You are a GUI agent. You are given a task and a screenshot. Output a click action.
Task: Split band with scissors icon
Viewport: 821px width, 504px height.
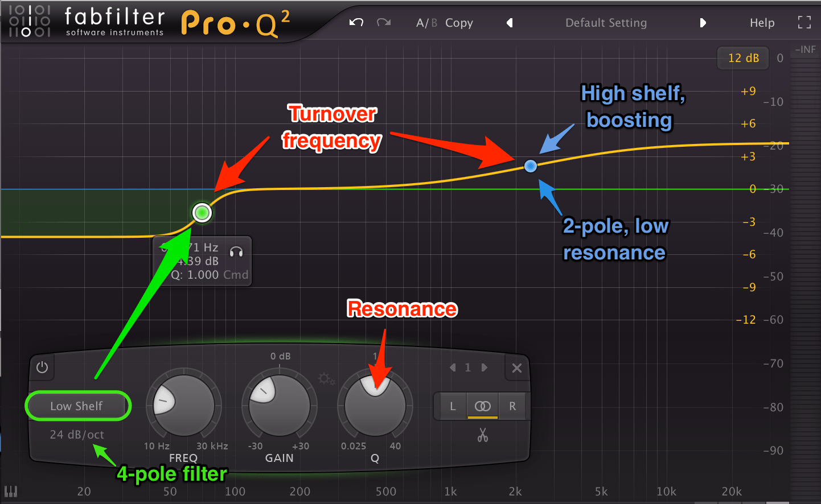point(483,435)
